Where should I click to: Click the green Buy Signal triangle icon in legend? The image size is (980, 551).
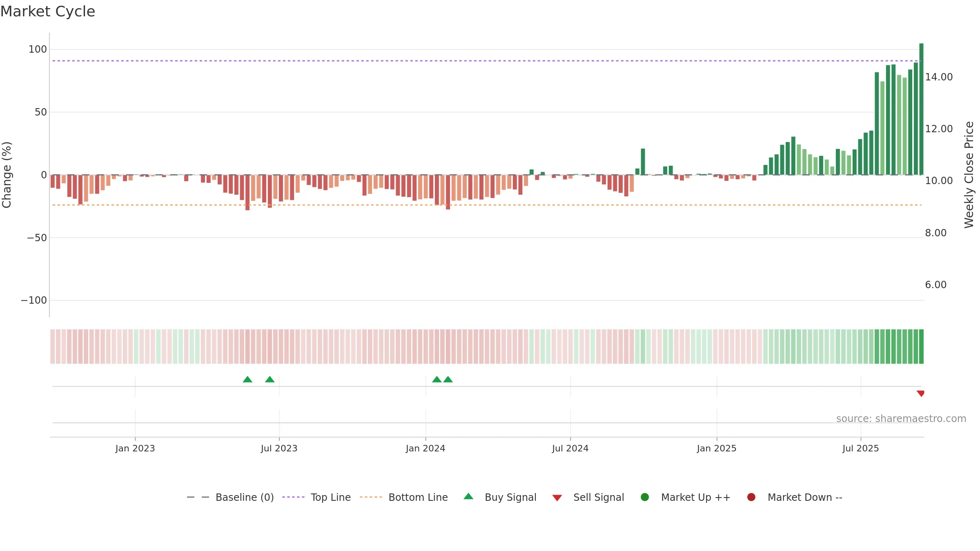pyautogui.click(x=468, y=496)
